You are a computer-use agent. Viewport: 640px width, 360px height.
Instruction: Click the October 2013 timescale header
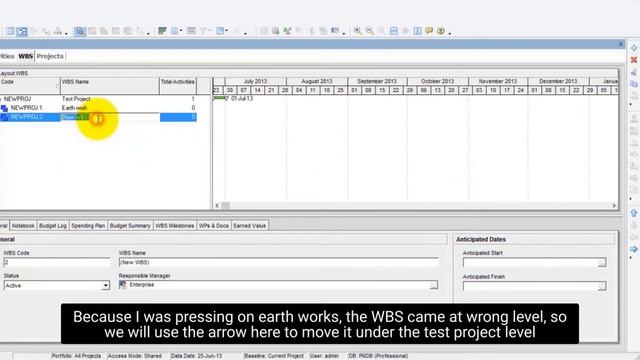438,82
